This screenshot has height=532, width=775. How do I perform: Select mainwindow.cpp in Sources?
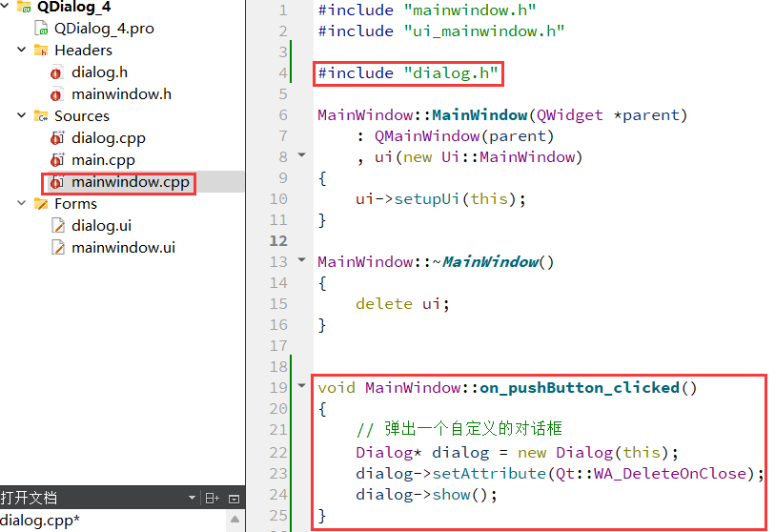coord(130,182)
